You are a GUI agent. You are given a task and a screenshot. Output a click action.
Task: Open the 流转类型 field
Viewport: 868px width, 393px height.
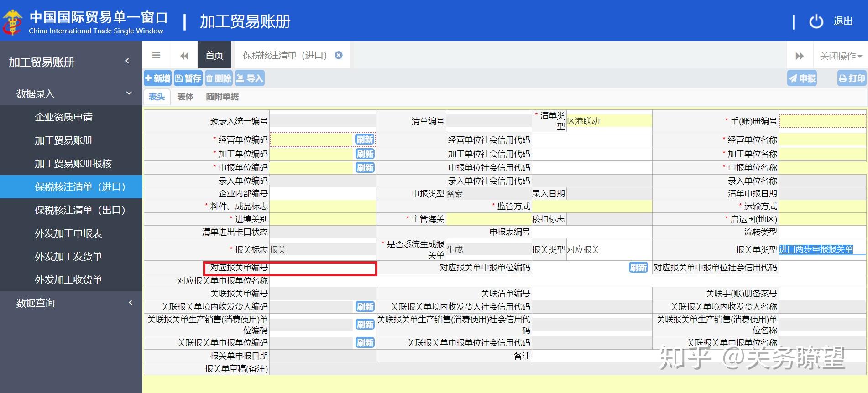pyautogui.click(x=822, y=232)
